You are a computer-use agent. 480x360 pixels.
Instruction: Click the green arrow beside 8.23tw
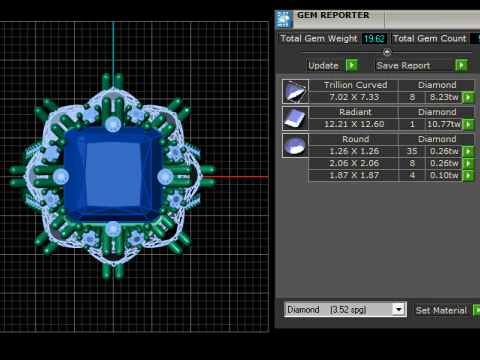coord(468,97)
